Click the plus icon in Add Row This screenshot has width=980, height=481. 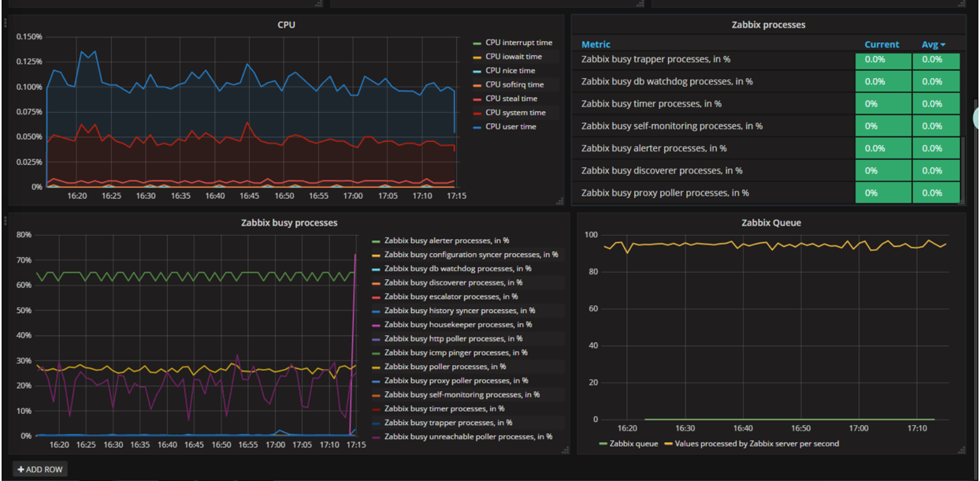tap(21, 470)
